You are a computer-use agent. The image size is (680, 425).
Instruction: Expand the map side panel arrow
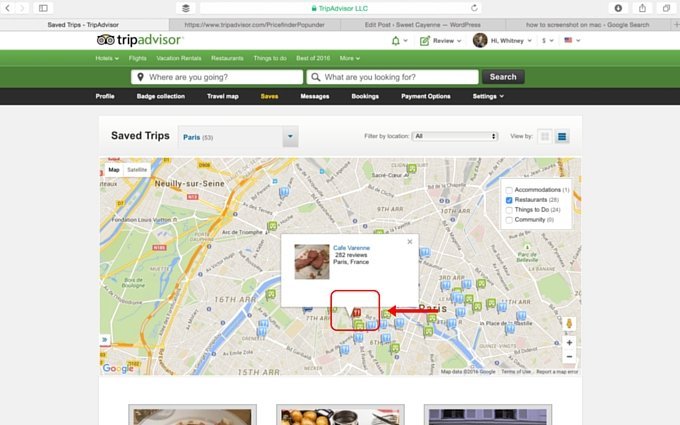[x=105, y=339]
